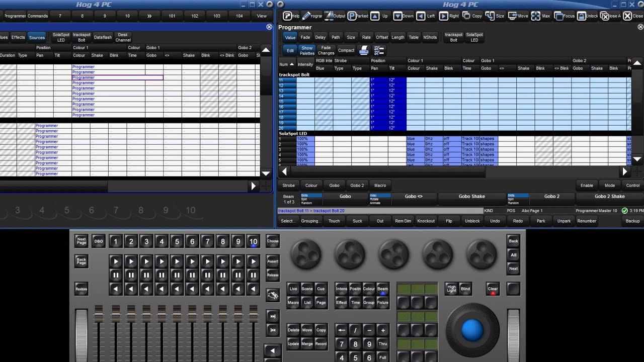Toggle Compact view in Programmer

coord(346,50)
